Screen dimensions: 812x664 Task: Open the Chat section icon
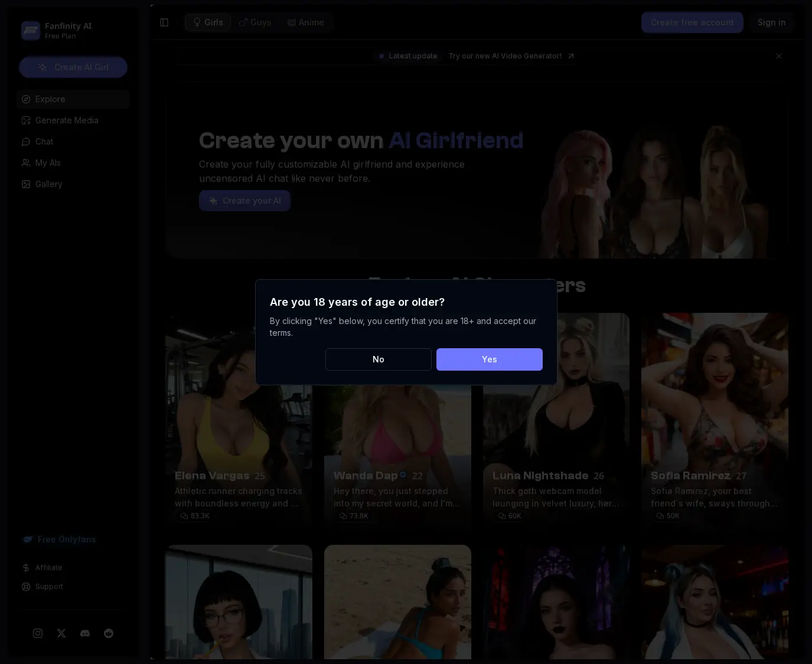(25, 142)
